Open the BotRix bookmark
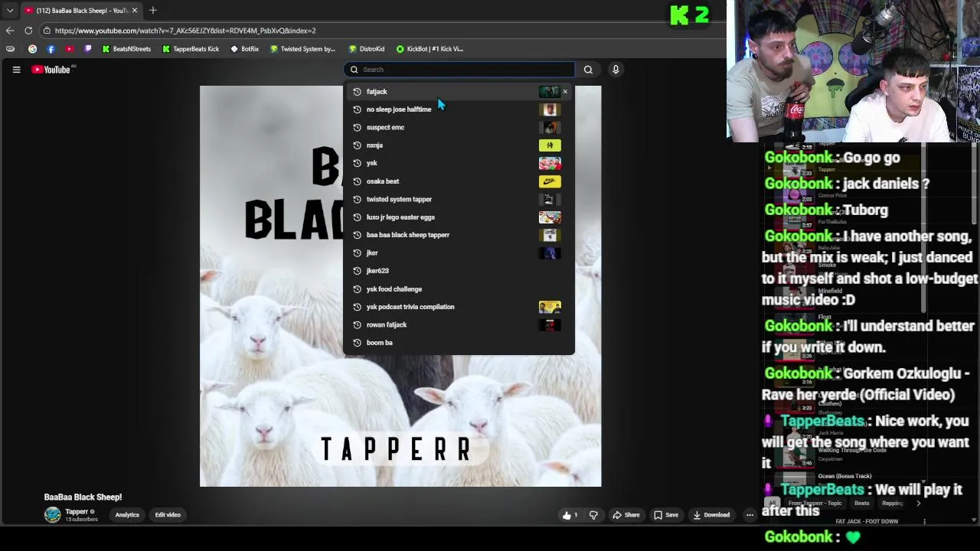 tap(245, 49)
